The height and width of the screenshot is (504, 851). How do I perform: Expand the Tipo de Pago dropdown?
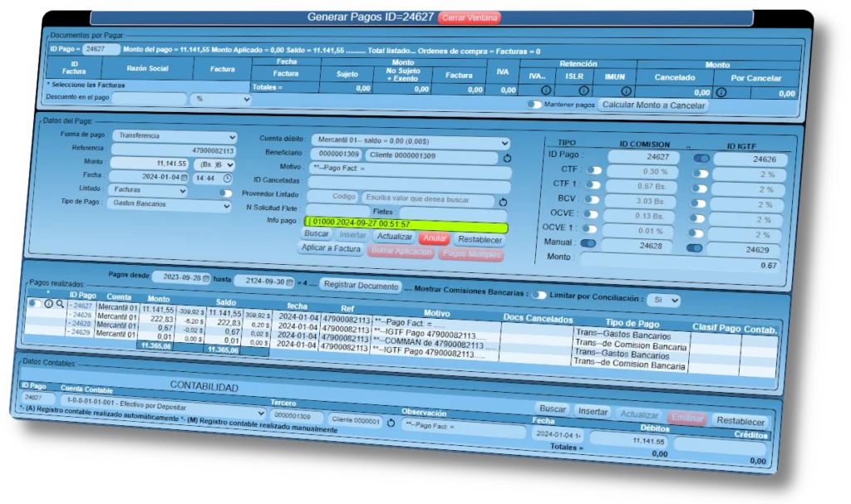170,204
